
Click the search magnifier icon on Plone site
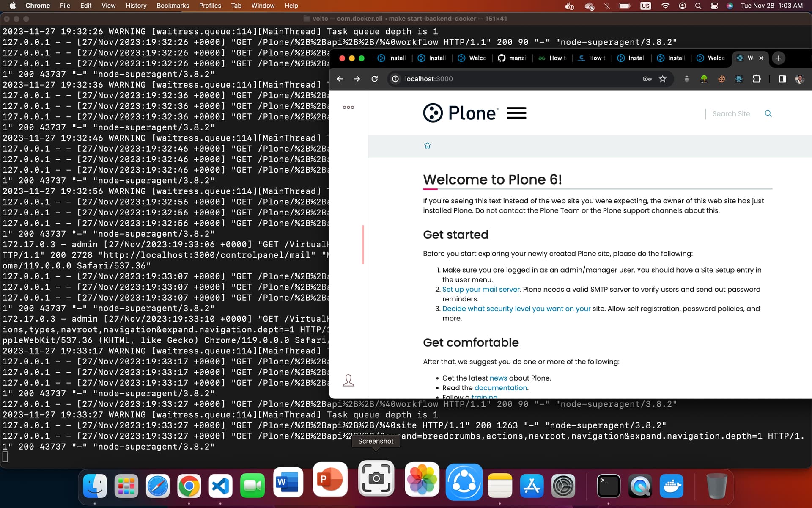(x=768, y=113)
